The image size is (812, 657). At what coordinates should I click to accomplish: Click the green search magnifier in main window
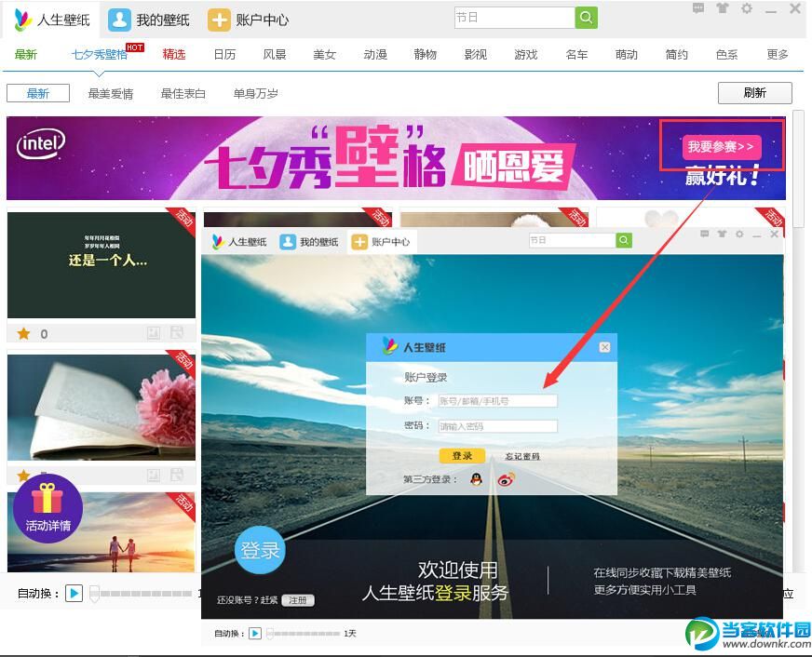[587, 18]
